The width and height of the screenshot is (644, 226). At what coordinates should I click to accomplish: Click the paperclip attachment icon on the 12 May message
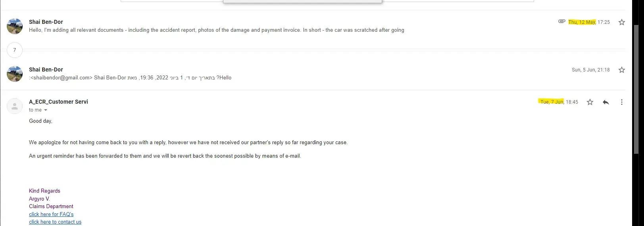(561, 21)
